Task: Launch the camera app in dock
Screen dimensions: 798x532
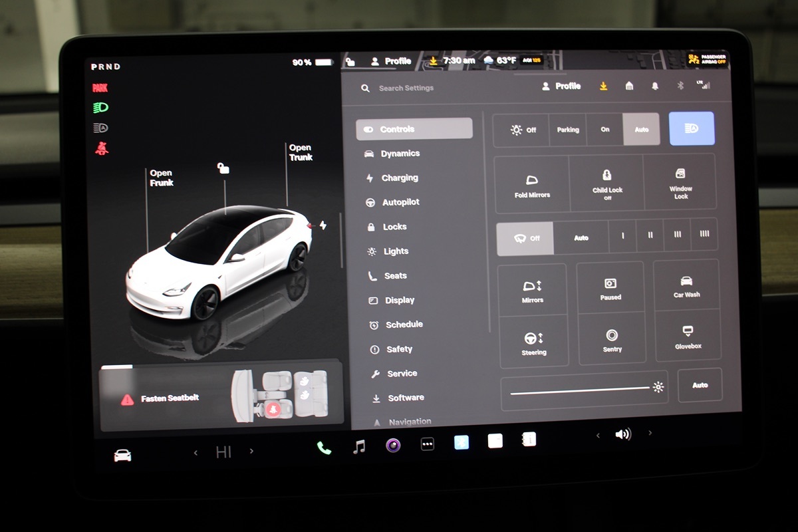Action: click(x=394, y=446)
